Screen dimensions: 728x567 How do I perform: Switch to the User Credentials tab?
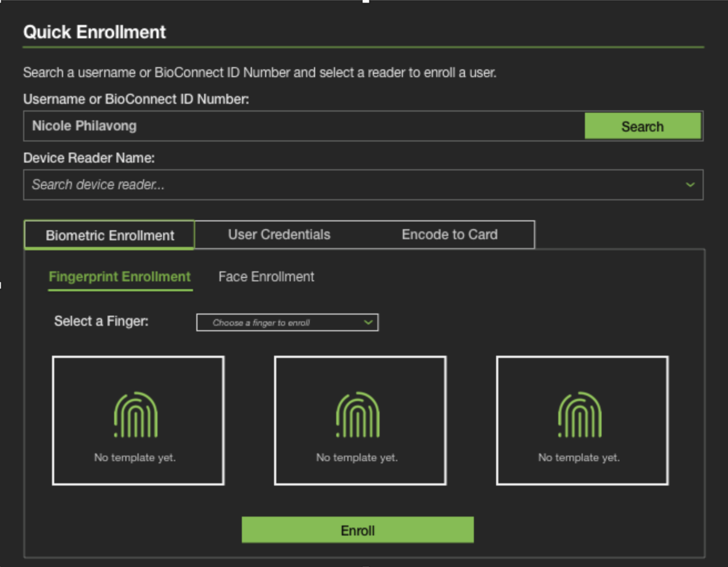click(279, 234)
